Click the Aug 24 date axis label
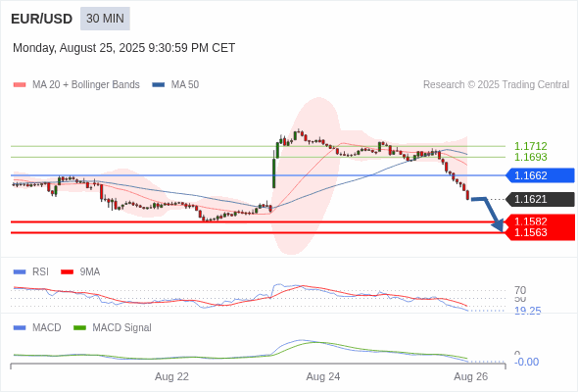Image resolution: width=578 pixels, height=392 pixels. point(323,377)
